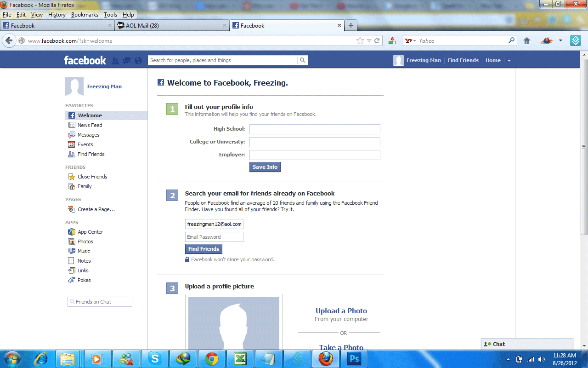
Task: Click the Email Password field
Action: point(214,236)
